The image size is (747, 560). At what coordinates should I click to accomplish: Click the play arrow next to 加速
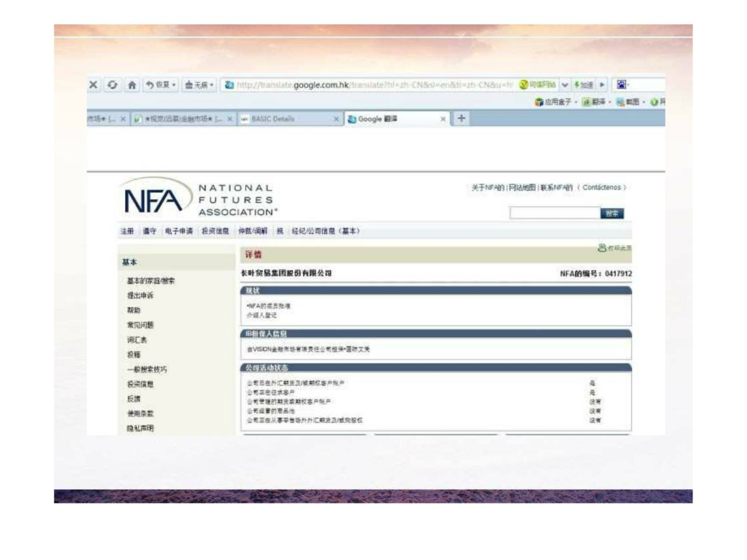[602, 85]
